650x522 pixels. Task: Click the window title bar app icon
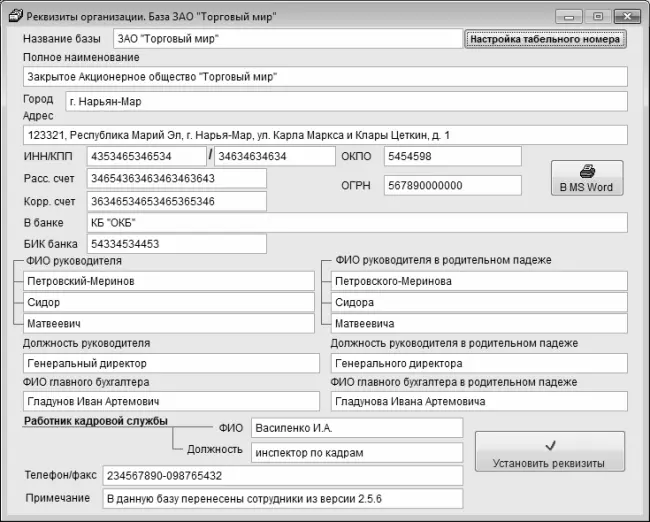tap(15, 16)
